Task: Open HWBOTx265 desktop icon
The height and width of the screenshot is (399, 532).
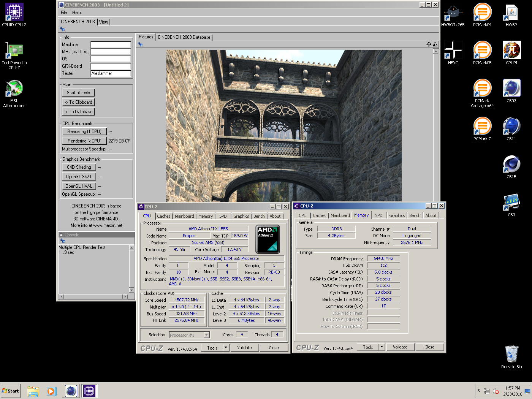Action: [453, 15]
